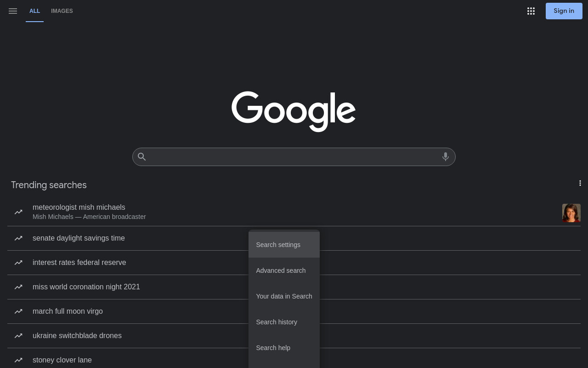Start voice search with microphone icon
Image resolution: width=588 pixels, height=368 pixels.
point(445,157)
